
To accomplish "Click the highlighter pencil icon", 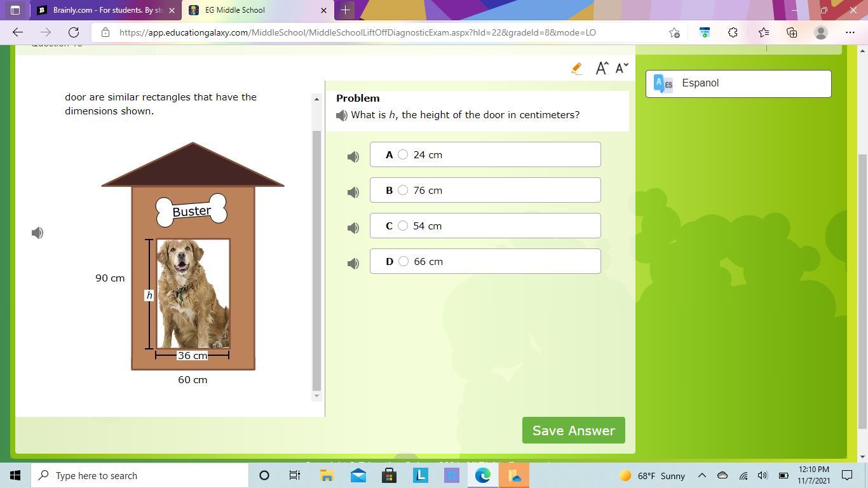I will click(576, 69).
